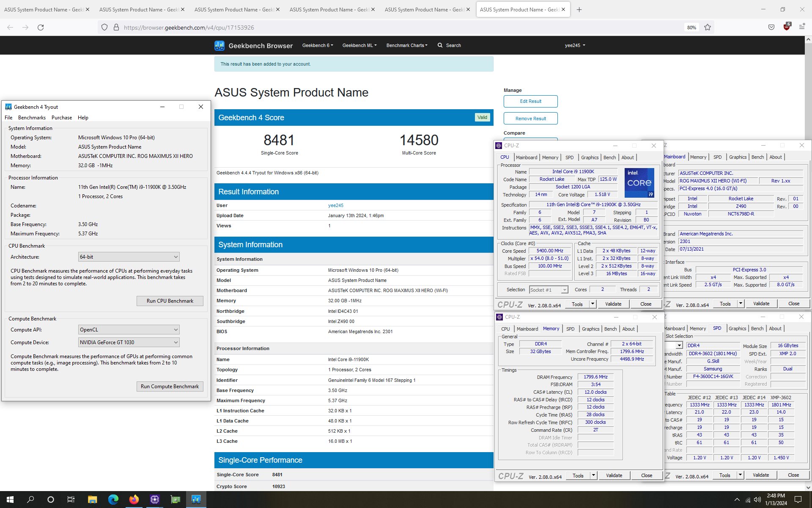Click the Intel Core i9 logo in CPU-Z
812x508 pixels.
639,182
